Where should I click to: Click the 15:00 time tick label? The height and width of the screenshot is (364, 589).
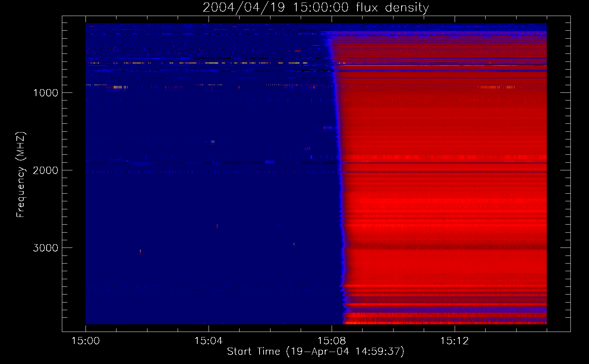(x=86, y=341)
